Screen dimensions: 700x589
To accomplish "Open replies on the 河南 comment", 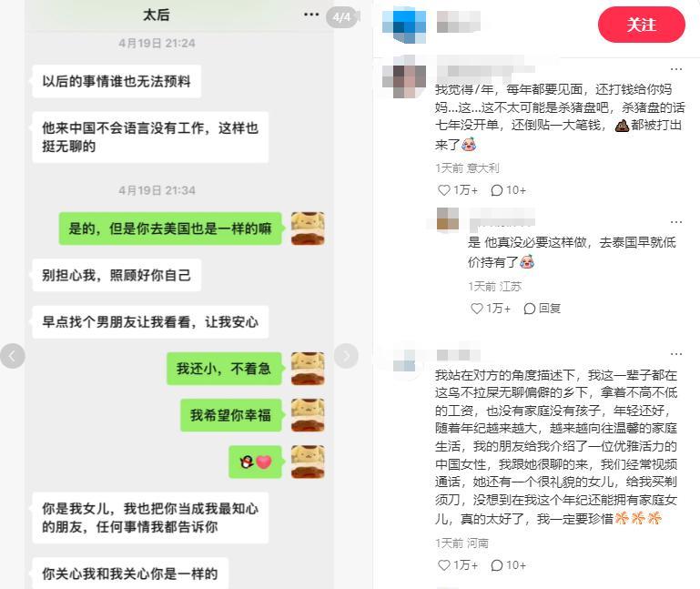I will click(509, 565).
